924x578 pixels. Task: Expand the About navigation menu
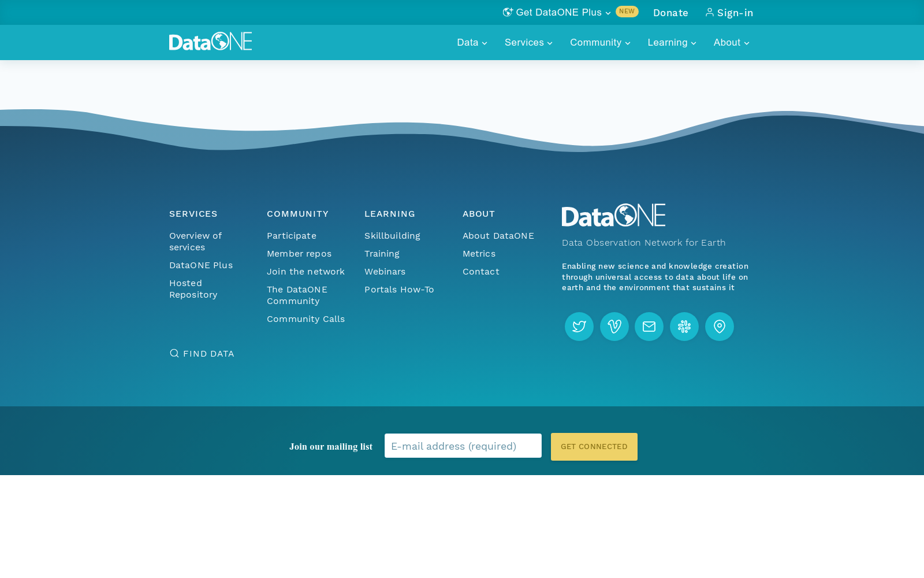tap(731, 42)
